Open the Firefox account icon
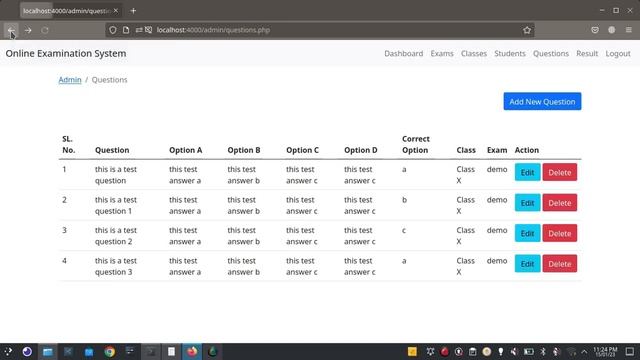The height and width of the screenshot is (360, 640). pyautogui.click(x=611, y=30)
